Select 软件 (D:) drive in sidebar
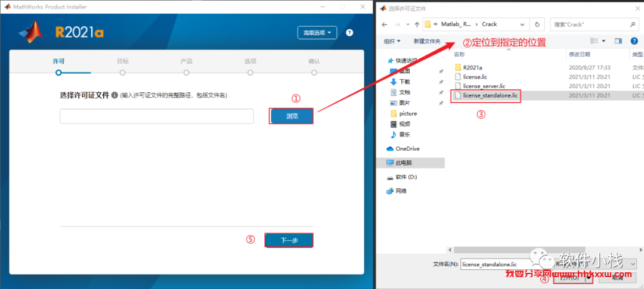The image size is (644, 289). pyautogui.click(x=407, y=177)
